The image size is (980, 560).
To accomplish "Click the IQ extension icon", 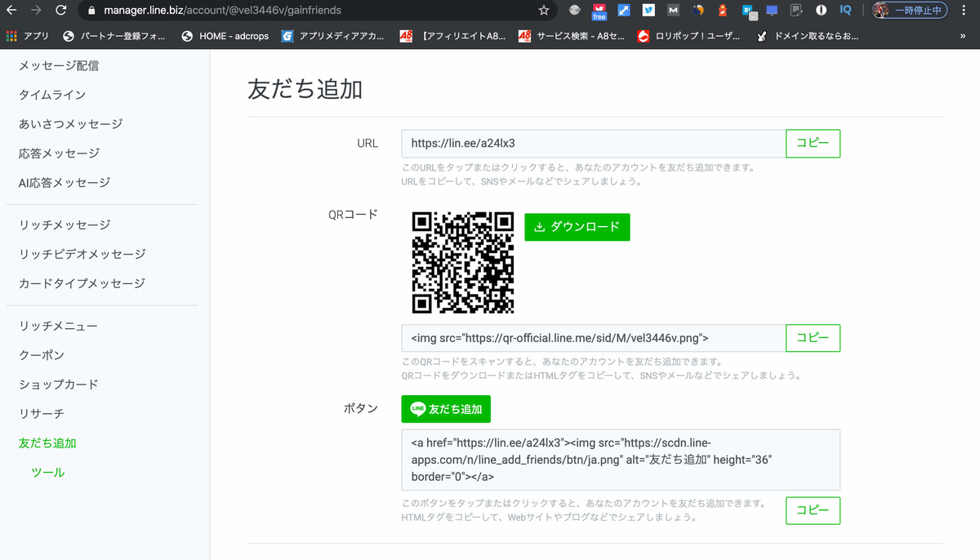I will 845,11.
